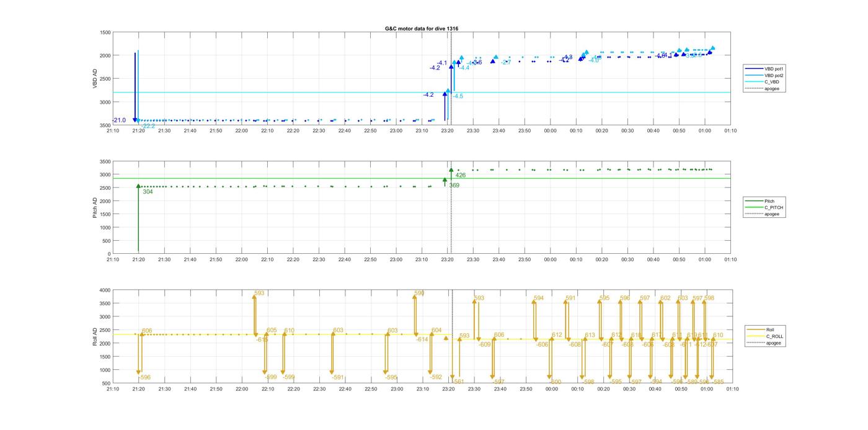Viewport: 868px width, 430px height.
Task: Click the '304' data label in Pitch plot
Action: (148, 192)
